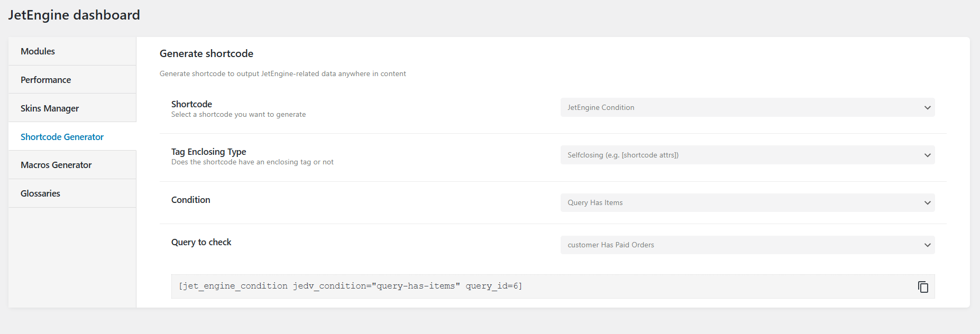Open the Condition dropdown set to Query Has Items
The width and height of the screenshot is (980, 334).
747,202
